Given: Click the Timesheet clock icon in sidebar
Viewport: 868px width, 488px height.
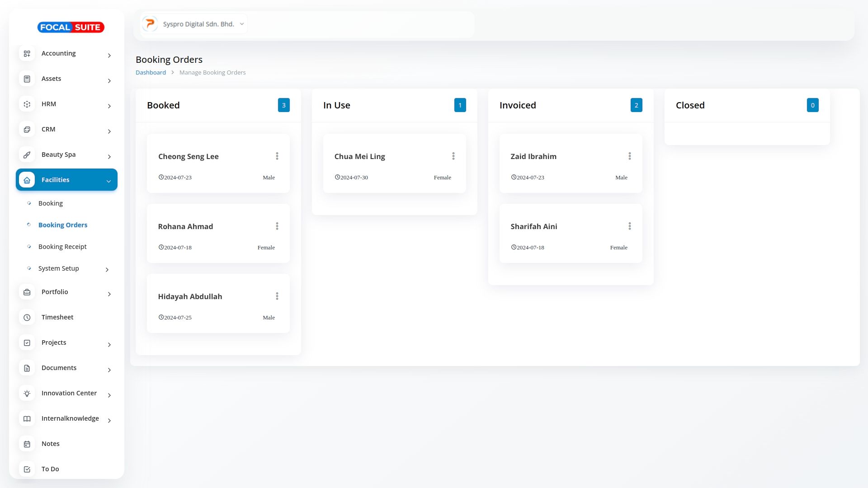Looking at the screenshot, I should (27, 317).
